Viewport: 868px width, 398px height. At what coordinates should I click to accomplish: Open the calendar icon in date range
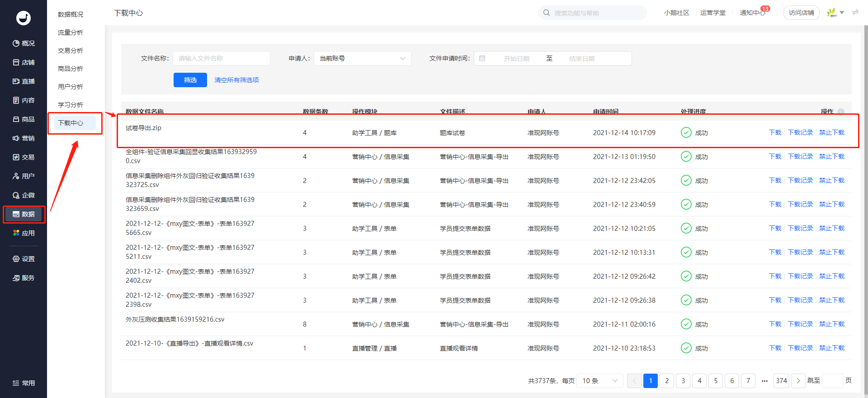click(482, 58)
